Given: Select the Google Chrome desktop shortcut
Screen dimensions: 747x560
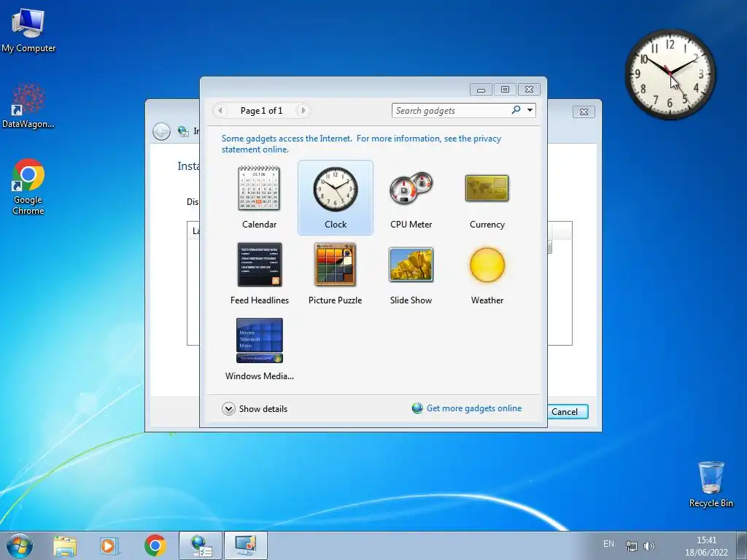Looking at the screenshot, I should coord(28,187).
